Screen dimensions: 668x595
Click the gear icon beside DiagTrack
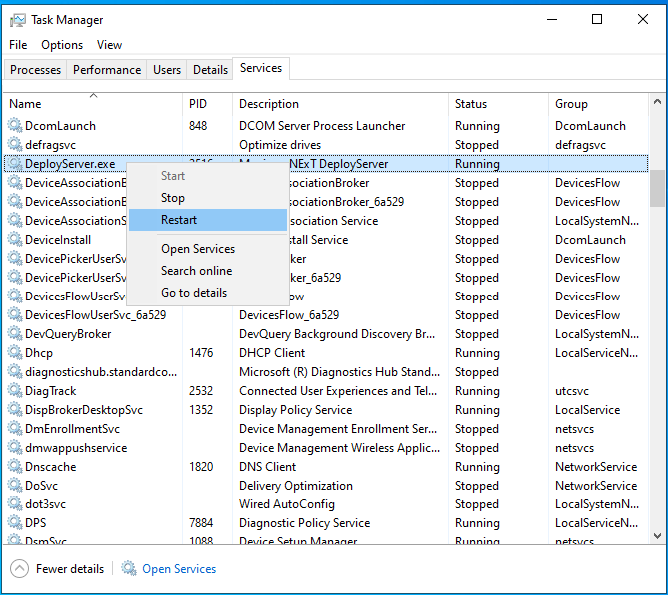coord(15,391)
